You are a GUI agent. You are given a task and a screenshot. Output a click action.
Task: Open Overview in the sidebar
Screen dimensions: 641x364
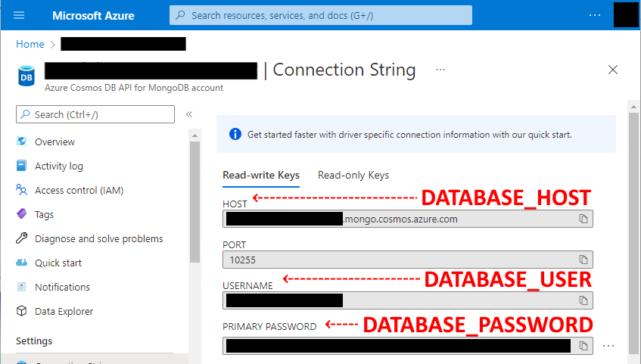pos(54,142)
